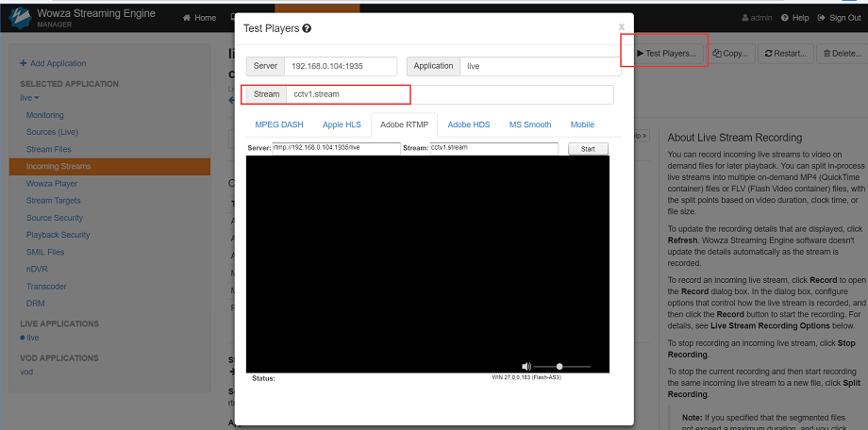
Task: Expand the live selected application dropdown
Action: pos(29,98)
